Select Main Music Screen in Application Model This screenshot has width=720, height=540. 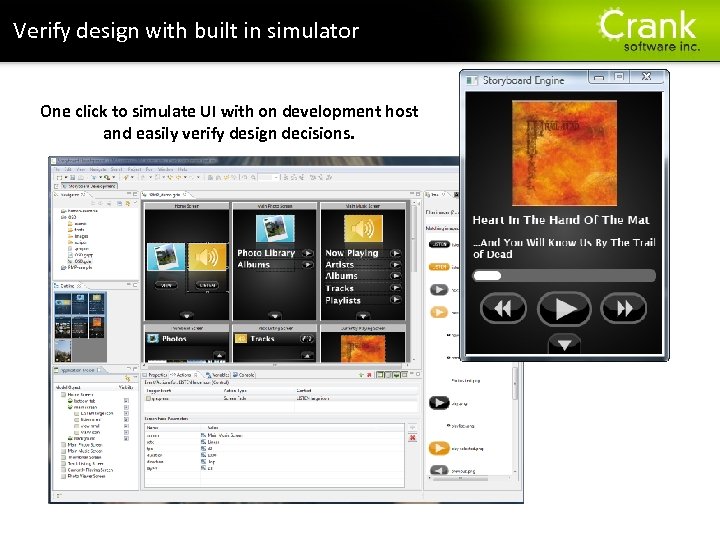(x=84, y=451)
